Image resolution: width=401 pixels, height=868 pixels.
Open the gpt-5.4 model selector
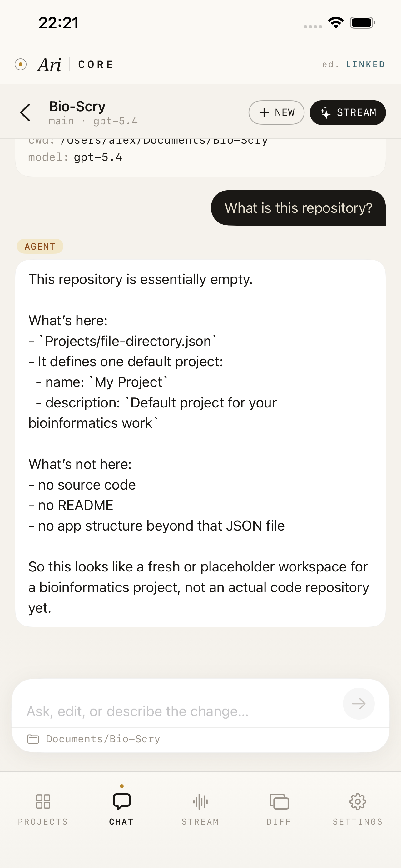coord(116,121)
